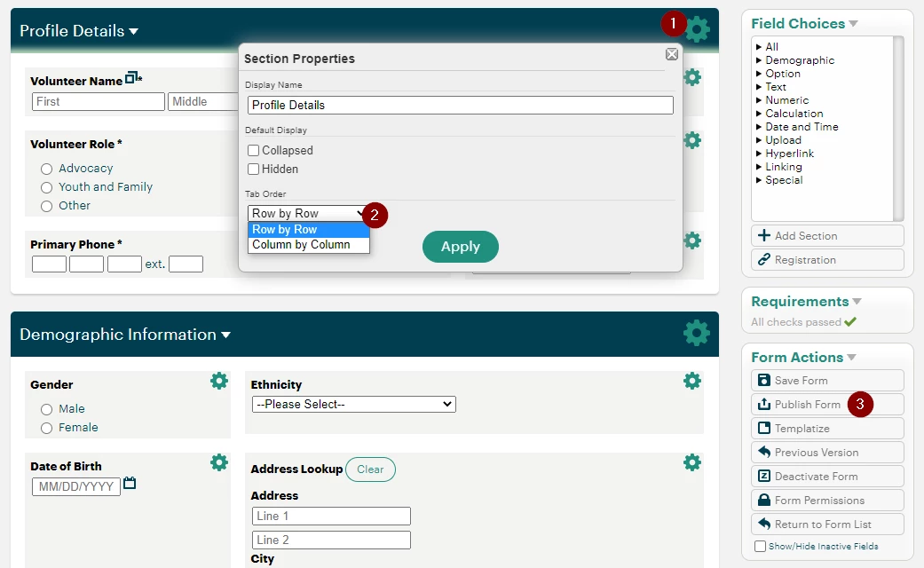924x568 pixels.
Task: Expand the Demographic field choices node
Action: [x=759, y=60]
